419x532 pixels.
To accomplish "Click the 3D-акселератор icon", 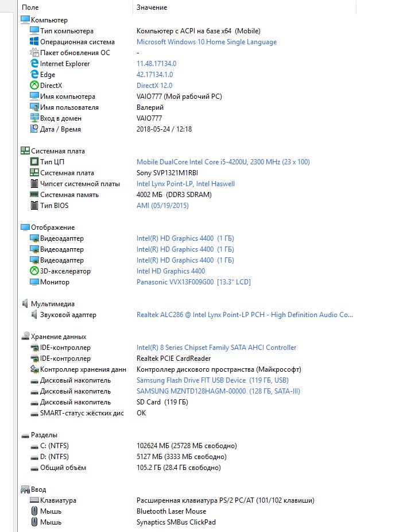I will click(34, 271).
